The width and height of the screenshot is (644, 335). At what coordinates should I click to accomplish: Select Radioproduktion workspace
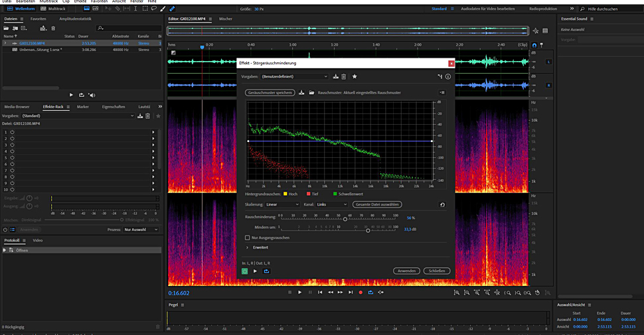click(x=543, y=9)
